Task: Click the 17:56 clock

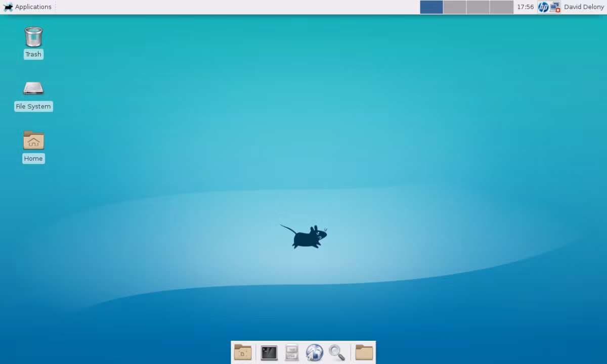Action: tap(525, 7)
